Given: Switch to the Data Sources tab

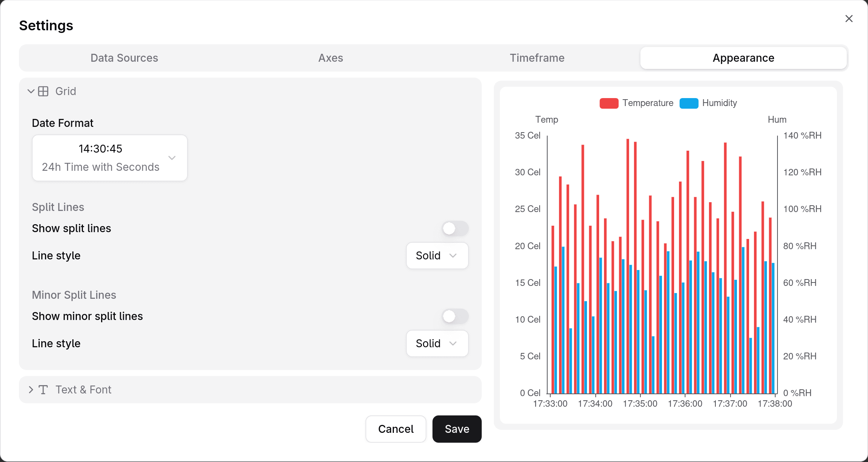Looking at the screenshot, I should 124,58.
